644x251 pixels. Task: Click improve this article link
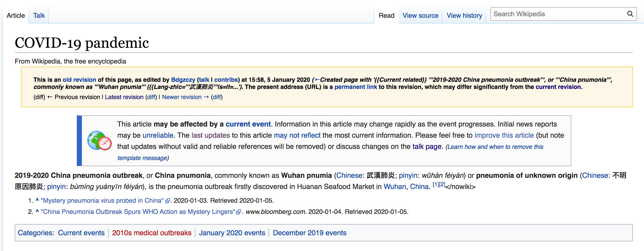[504, 135]
